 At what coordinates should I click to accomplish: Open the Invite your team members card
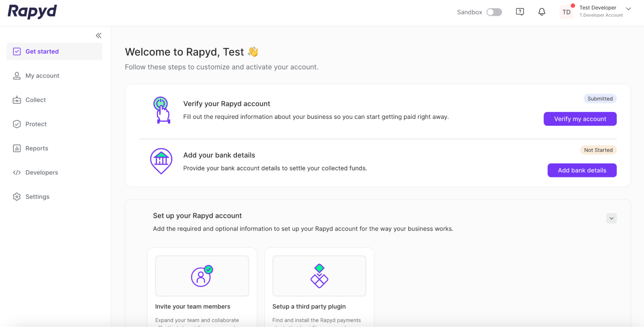pyautogui.click(x=202, y=287)
